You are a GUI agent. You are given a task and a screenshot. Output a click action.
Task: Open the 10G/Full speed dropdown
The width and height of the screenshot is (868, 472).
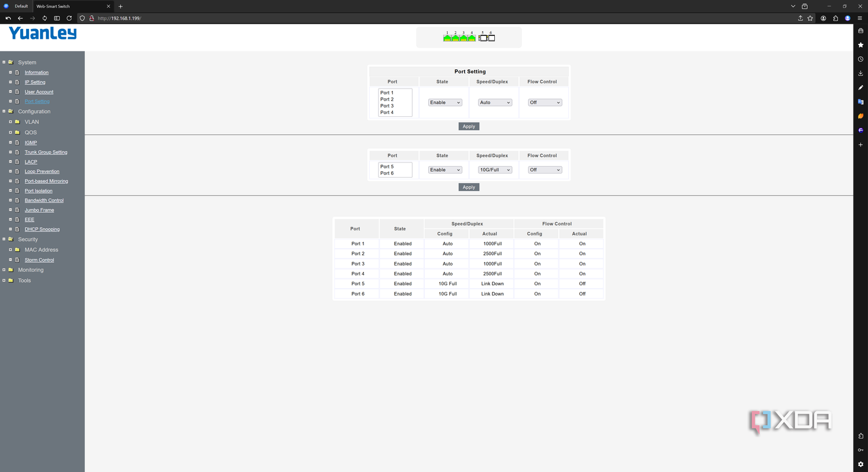tap(495, 170)
